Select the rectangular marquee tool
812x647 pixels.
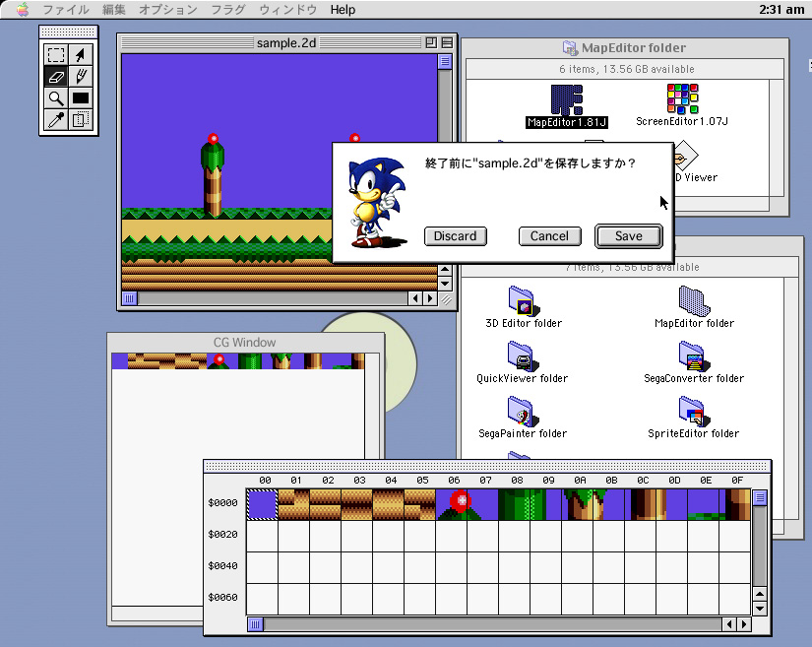pos(56,54)
